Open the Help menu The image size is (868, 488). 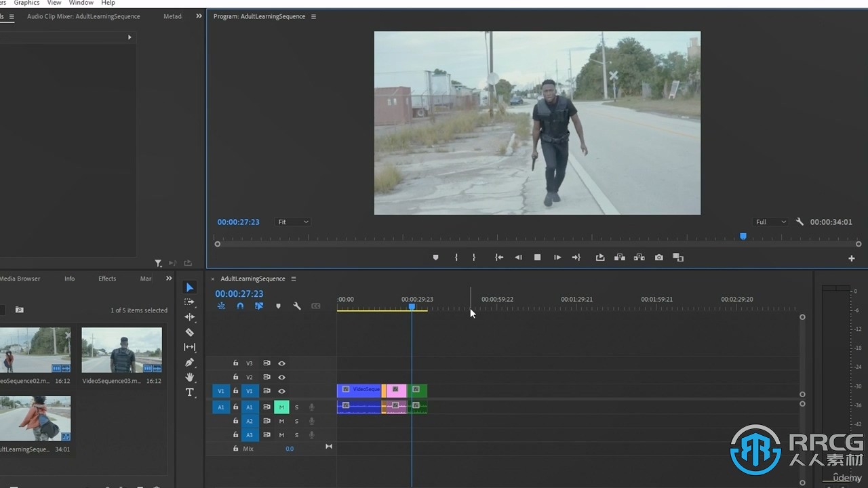pyautogui.click(x=108, y=3)
